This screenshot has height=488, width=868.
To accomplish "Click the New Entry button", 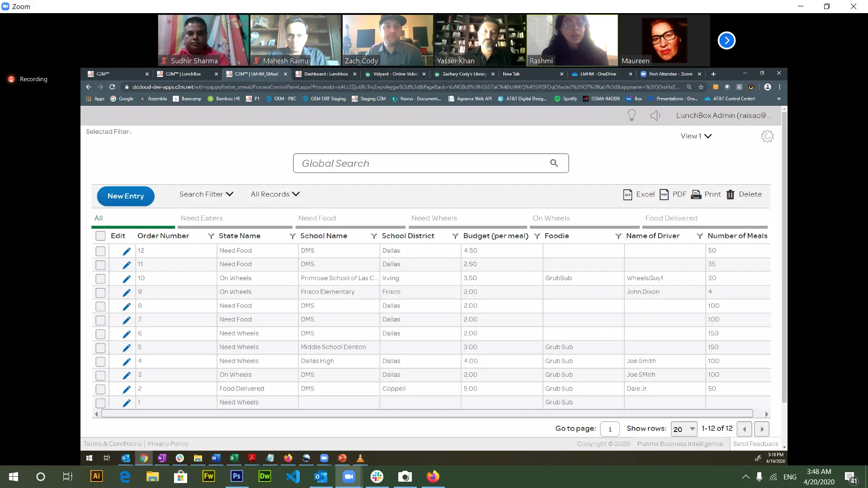I will tap(126, 196).
